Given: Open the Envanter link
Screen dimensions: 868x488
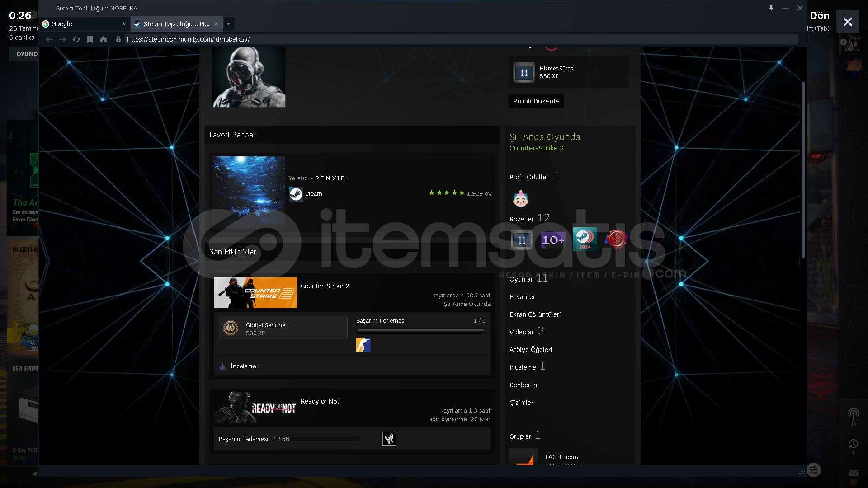Looking at the screenshot, I should [522, 297].
